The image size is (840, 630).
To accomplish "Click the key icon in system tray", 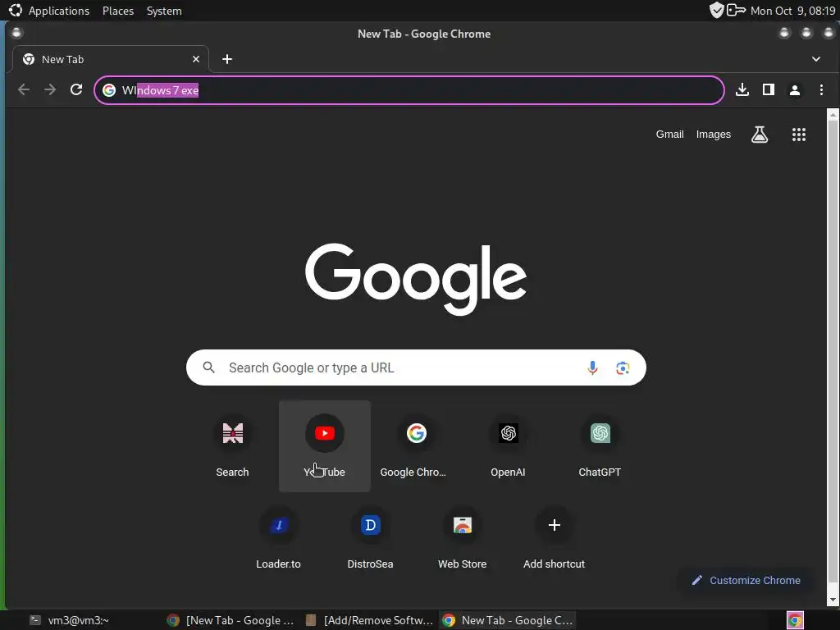I will (x=736, y=10).
